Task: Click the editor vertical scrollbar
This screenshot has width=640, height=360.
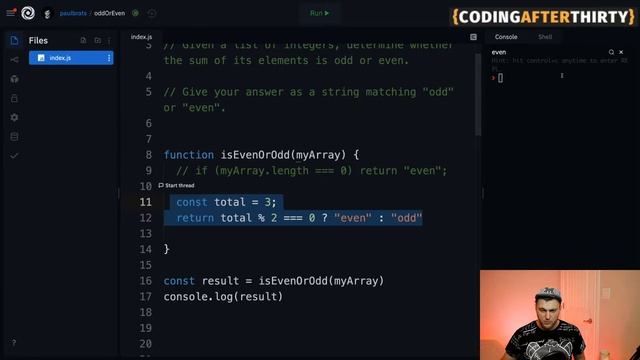Action: click(478, 95)
